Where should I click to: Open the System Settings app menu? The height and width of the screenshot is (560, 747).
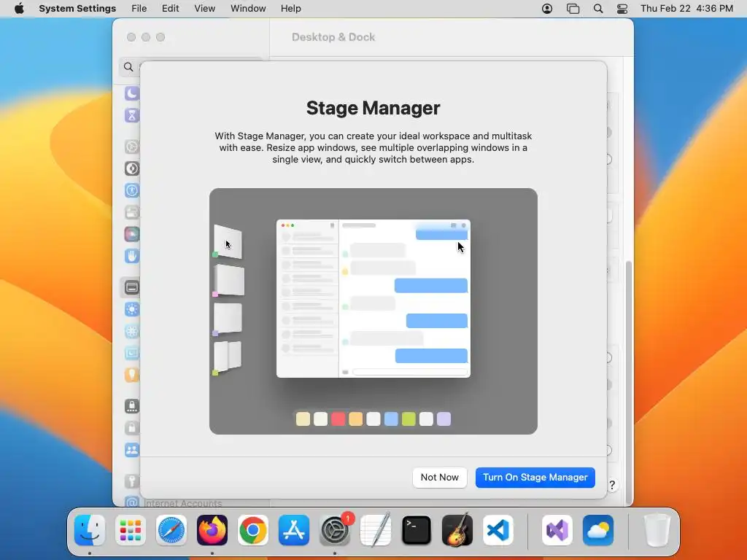click(x=77, y=9)
